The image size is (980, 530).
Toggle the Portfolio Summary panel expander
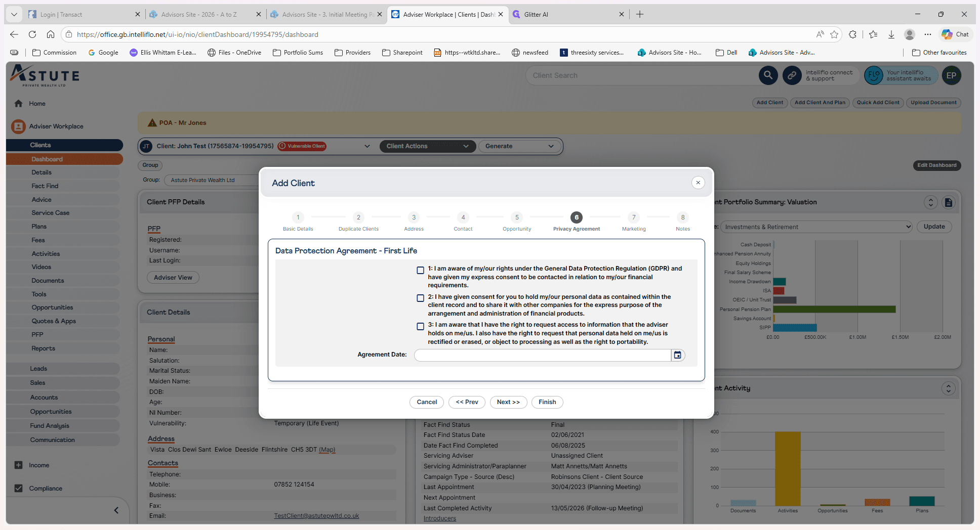(x=931, y=202)
